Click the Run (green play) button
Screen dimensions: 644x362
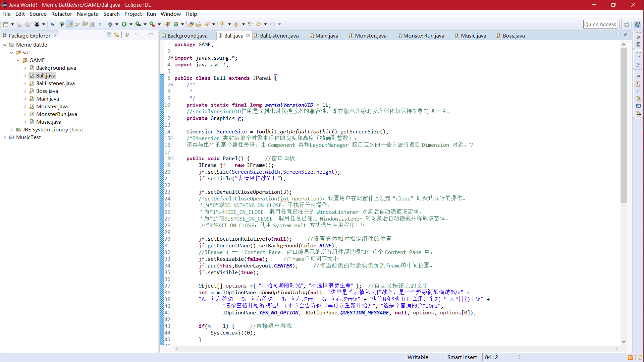[x=124, y=24]
